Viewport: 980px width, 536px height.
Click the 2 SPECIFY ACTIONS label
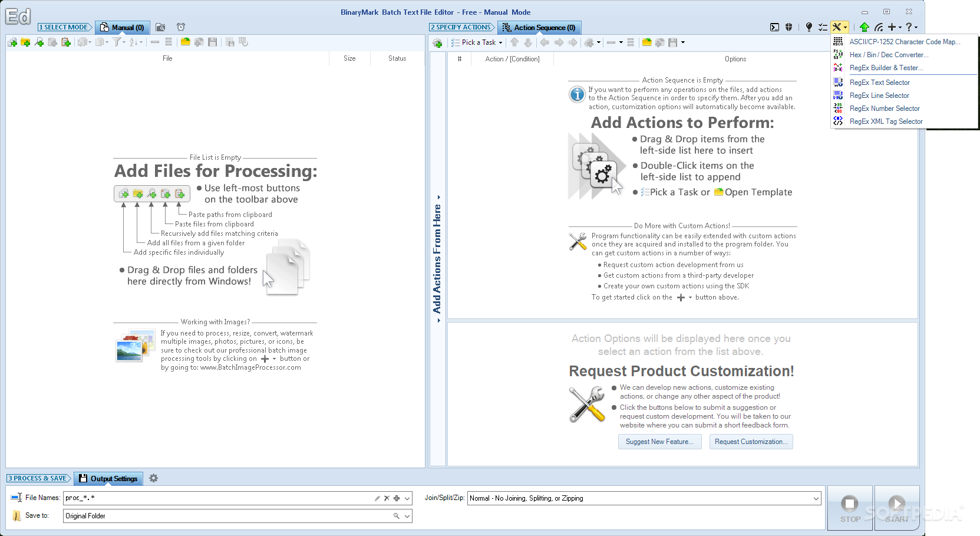[x=462, y=27]
